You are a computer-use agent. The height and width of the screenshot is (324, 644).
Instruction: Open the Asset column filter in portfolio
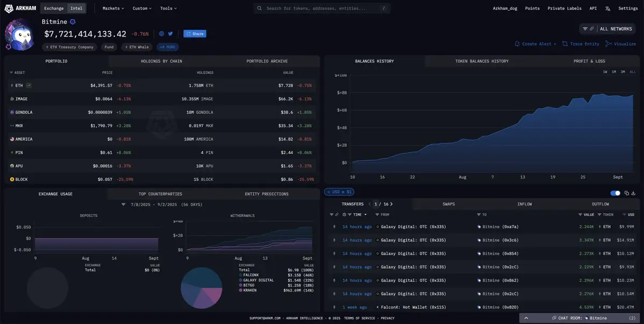click(x=11, y=72)
